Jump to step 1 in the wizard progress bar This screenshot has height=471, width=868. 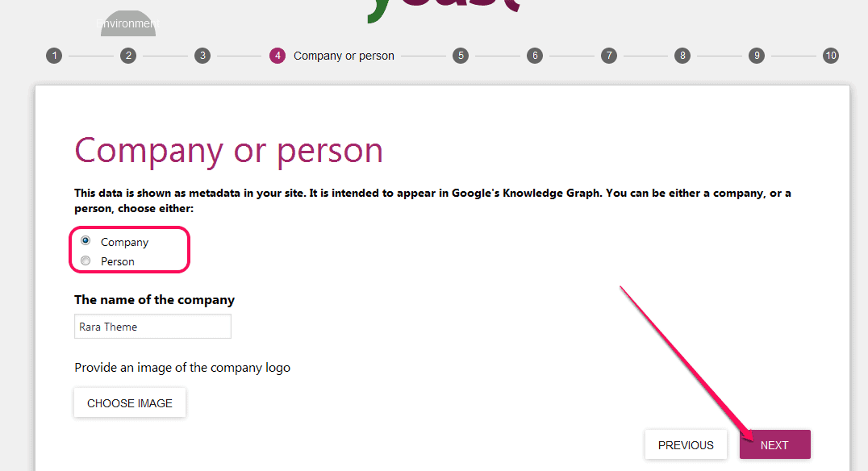[53, 56]
